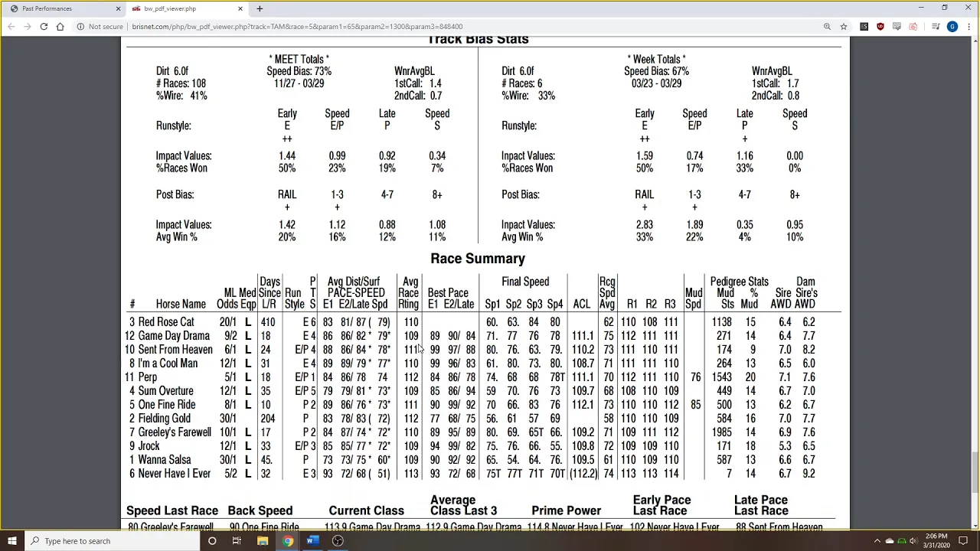Click the horse name One Fine Ride
This screenshot has height=551, width=980.
[167, 405]
